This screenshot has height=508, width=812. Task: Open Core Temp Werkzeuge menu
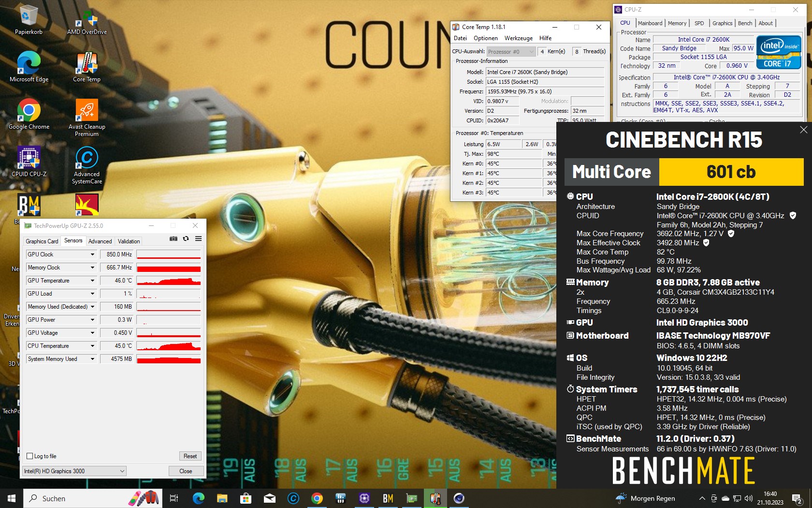pyautogui.click(x=518, y=38)
